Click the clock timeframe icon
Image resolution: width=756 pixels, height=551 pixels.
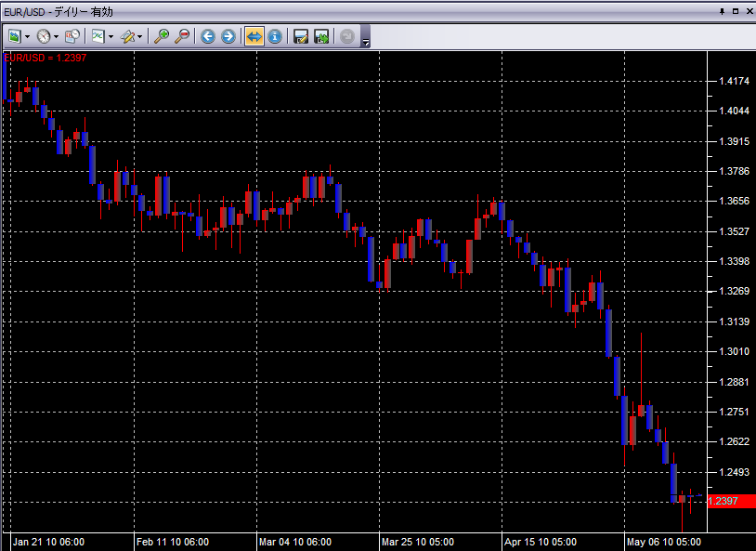pos(44,36)
